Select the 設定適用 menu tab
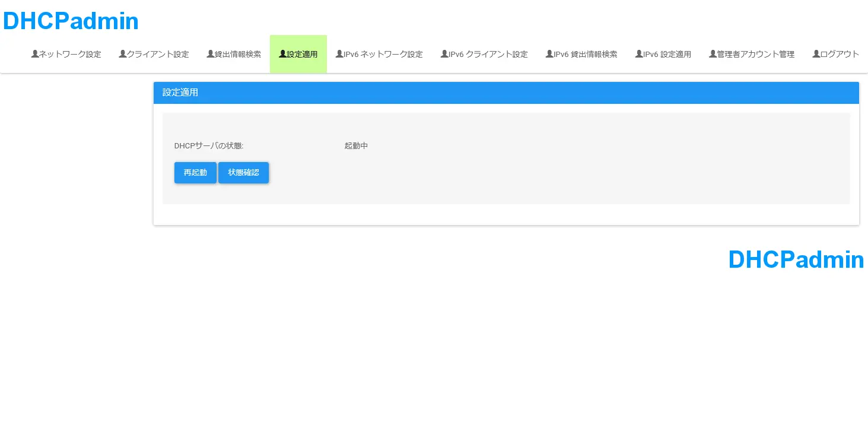 [x=298, y=54]
